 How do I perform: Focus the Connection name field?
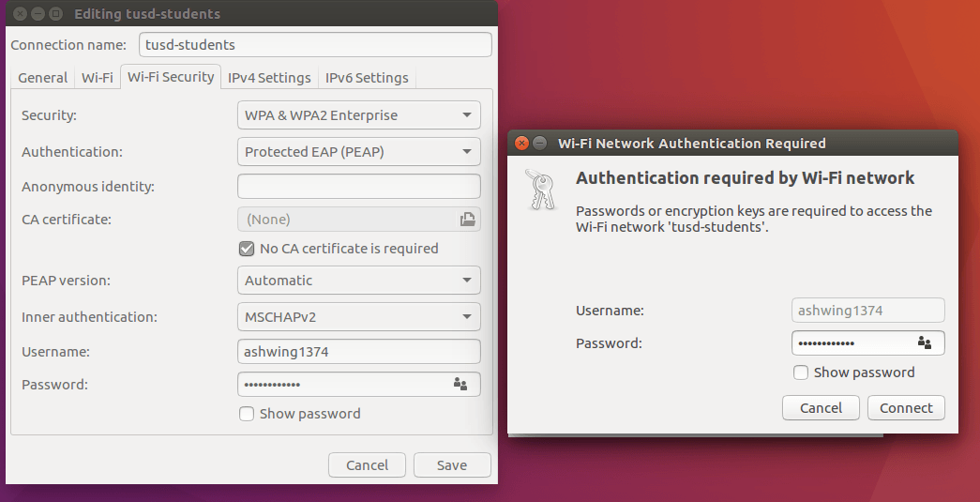[x=315, y=45]
